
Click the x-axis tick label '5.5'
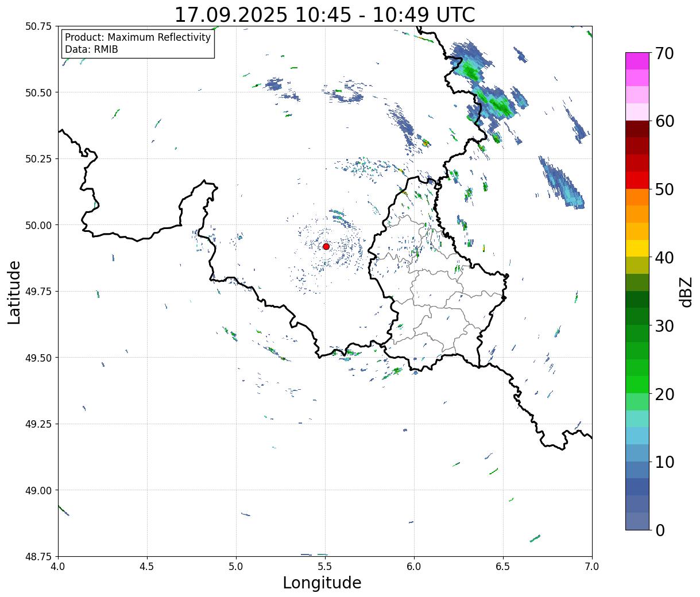click(x=325, y=566)
